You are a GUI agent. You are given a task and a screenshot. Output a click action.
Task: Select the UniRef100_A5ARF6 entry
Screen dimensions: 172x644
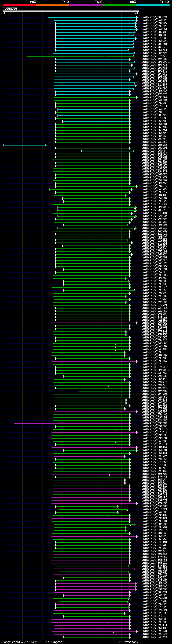tap(154, 569)
